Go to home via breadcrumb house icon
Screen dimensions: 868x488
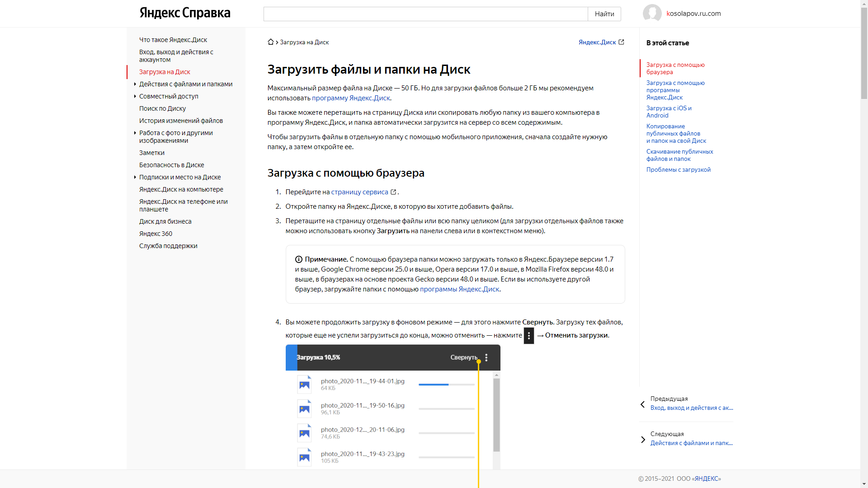pyautogui.click(x=271, y=42)
